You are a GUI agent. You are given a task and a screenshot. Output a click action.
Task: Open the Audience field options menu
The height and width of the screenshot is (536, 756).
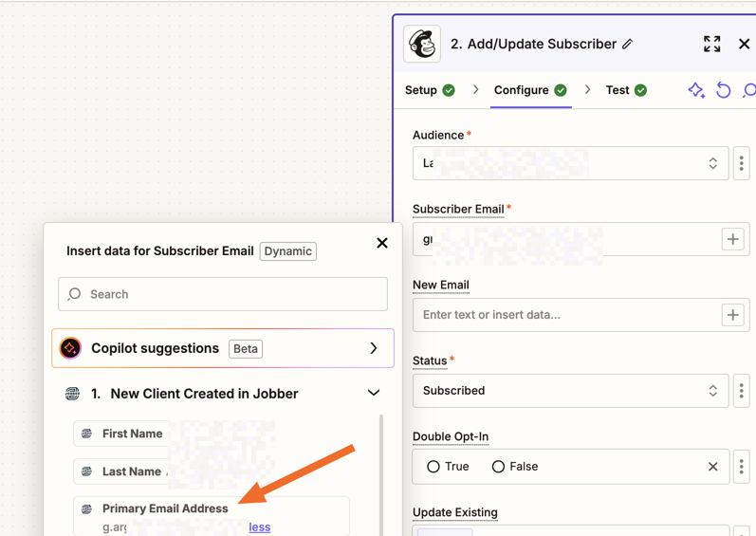pyautogui.click(x=742, y=163)
